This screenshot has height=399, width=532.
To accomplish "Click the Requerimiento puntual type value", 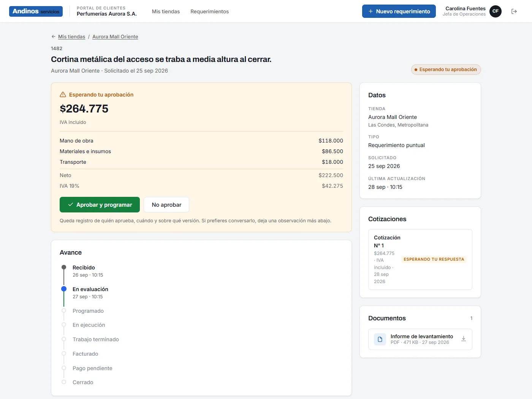I will point(396,145).
